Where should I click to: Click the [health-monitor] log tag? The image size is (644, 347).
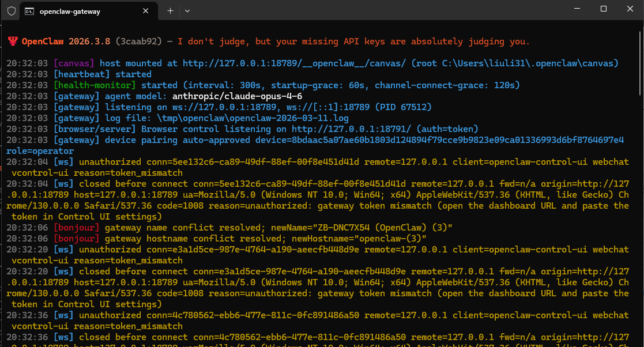[x=95, y=85]
